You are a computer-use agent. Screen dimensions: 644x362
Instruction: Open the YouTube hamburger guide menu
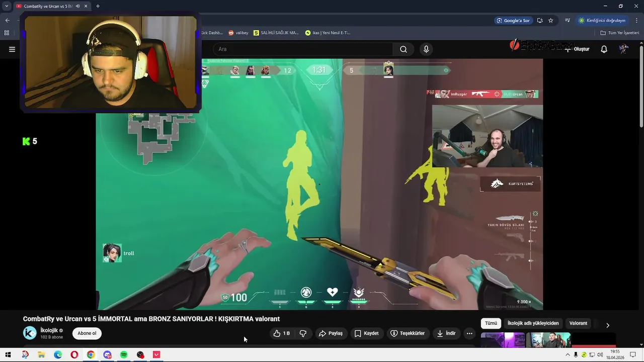tap(12, 49)
